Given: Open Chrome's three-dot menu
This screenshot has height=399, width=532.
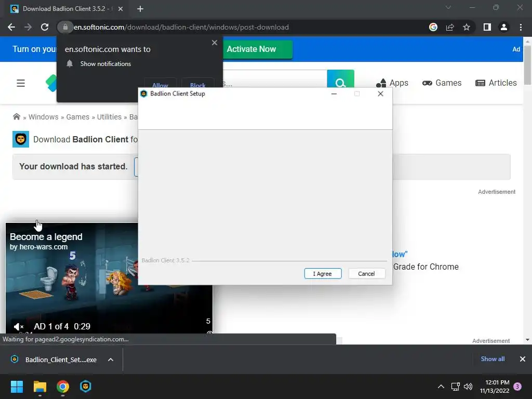Looking at the screenshot, I should tap(521, 27).
